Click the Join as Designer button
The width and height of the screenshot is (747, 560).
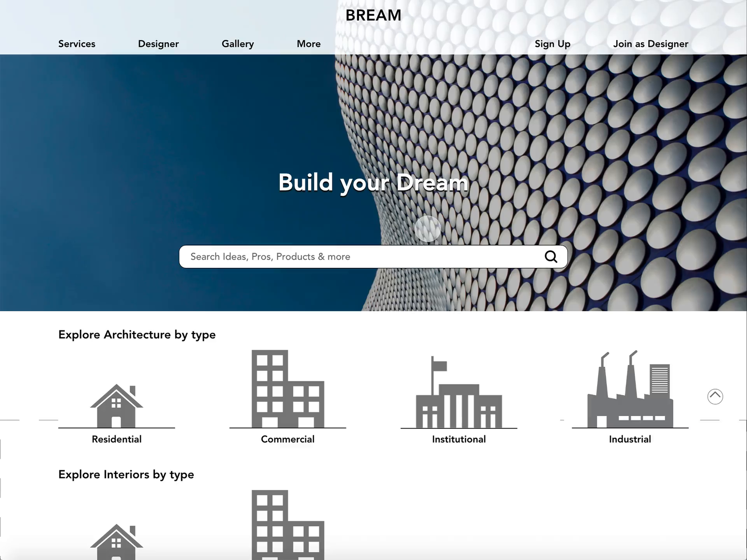tap(651, 43)
